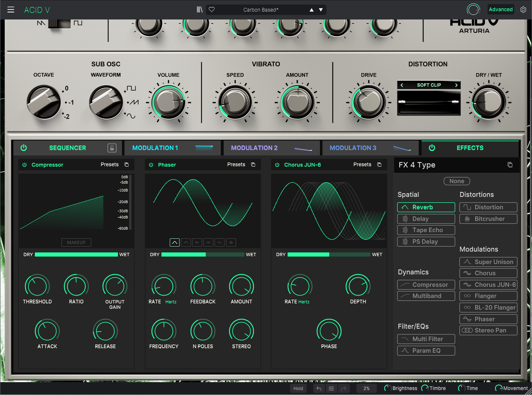Click the sequencer lock icon
Image resolution: width=532 pixels, height=395 pixels.
(x=112, y=148)
